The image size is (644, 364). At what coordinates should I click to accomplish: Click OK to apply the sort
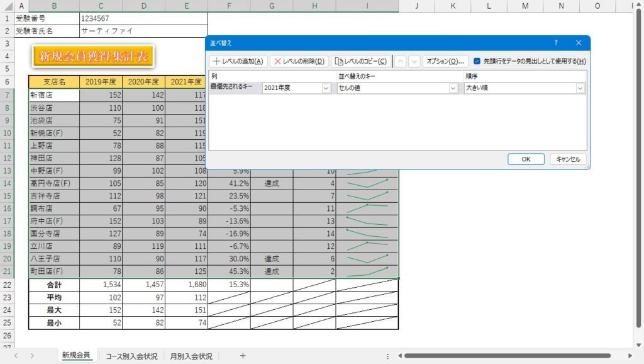coord(526,159)
